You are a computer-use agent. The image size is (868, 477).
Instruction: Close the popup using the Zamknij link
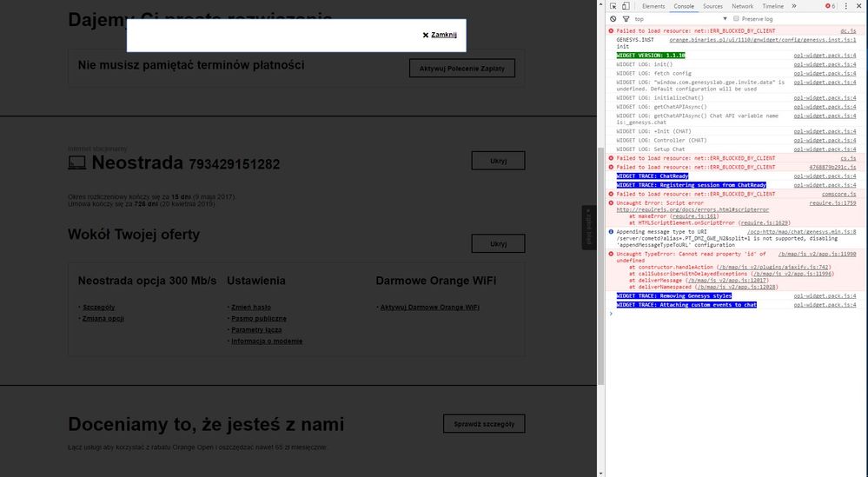[443, 35]
